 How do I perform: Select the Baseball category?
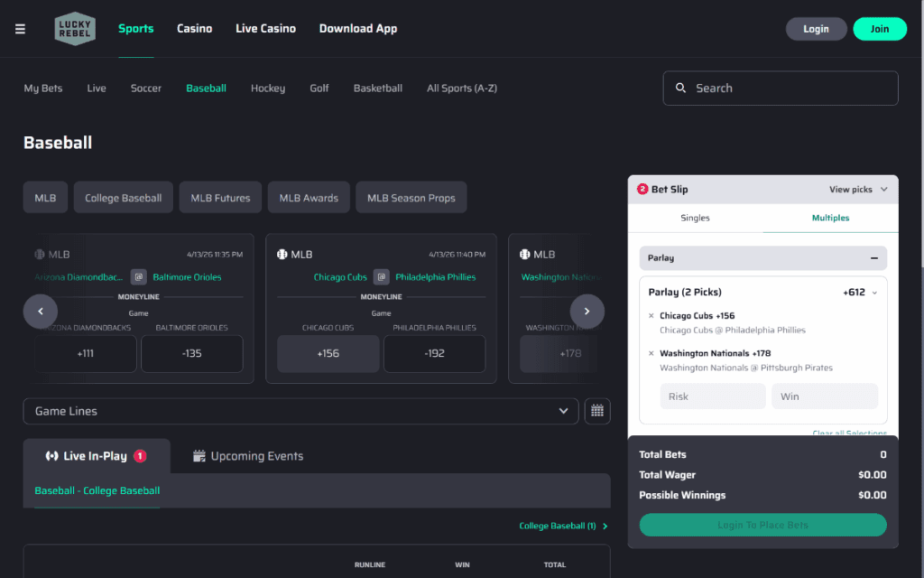pyautogui.click(x=207, y=88)
